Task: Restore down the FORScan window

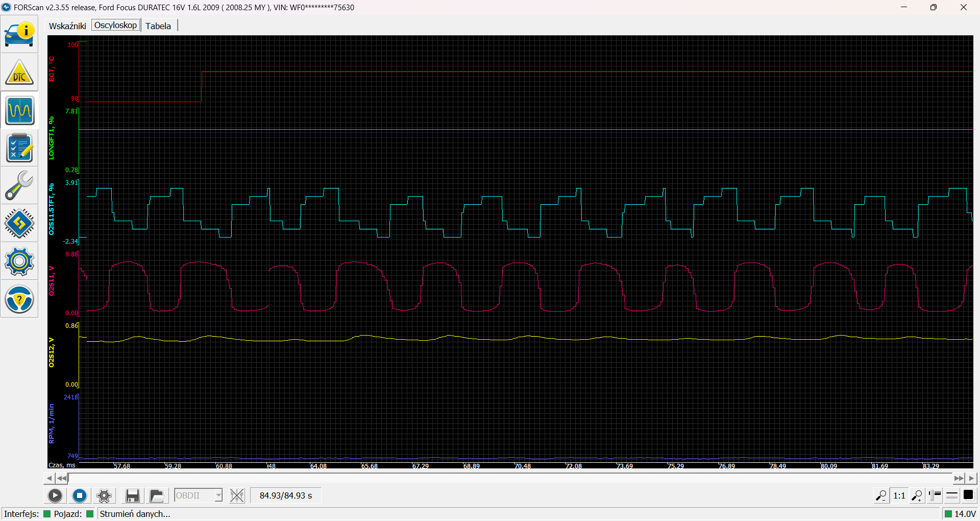Action: 934,7
